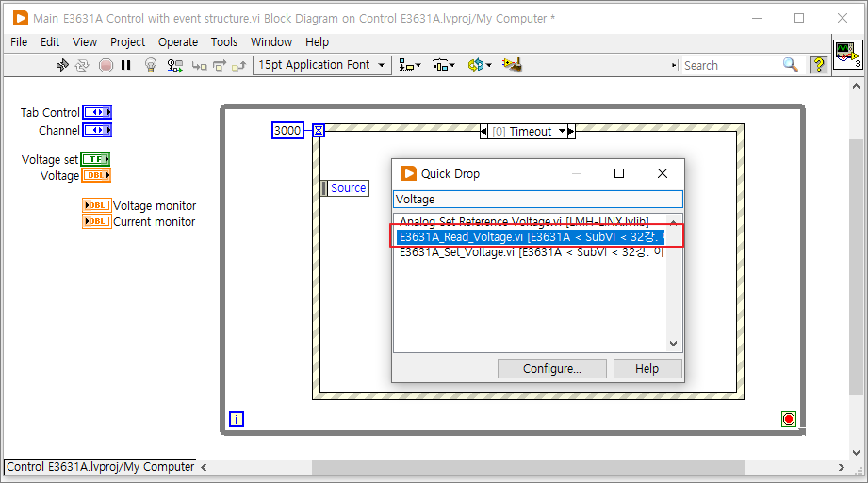This screenshot has width=868, height=483.
Task: Click the Abort Execution stop icon
Action: click(106, 65)
